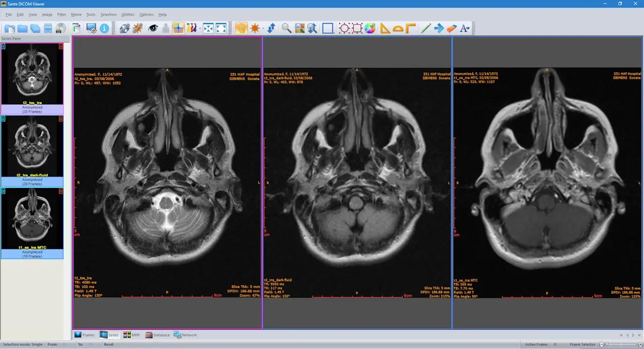The image size is (644, 349).
Task: Click the Reset button in status bar
Action: [109, 344]
